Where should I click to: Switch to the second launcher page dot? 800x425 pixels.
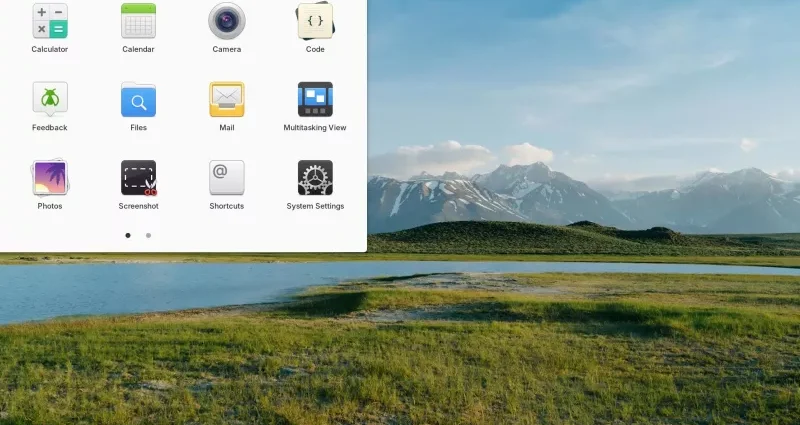click(x=149, y=236)
